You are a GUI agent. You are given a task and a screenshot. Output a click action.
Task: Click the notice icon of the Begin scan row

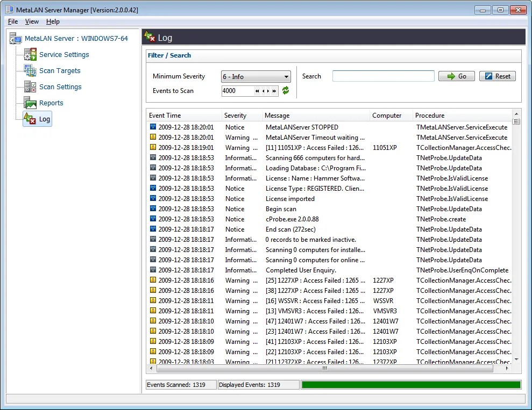pyautogui.click(x=153, y=208)
